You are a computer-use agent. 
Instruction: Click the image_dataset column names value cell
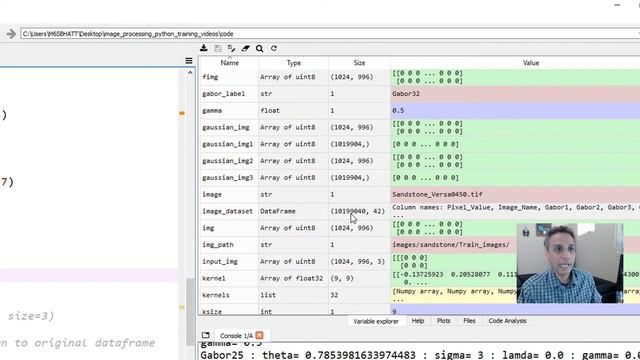coord(515,211)
